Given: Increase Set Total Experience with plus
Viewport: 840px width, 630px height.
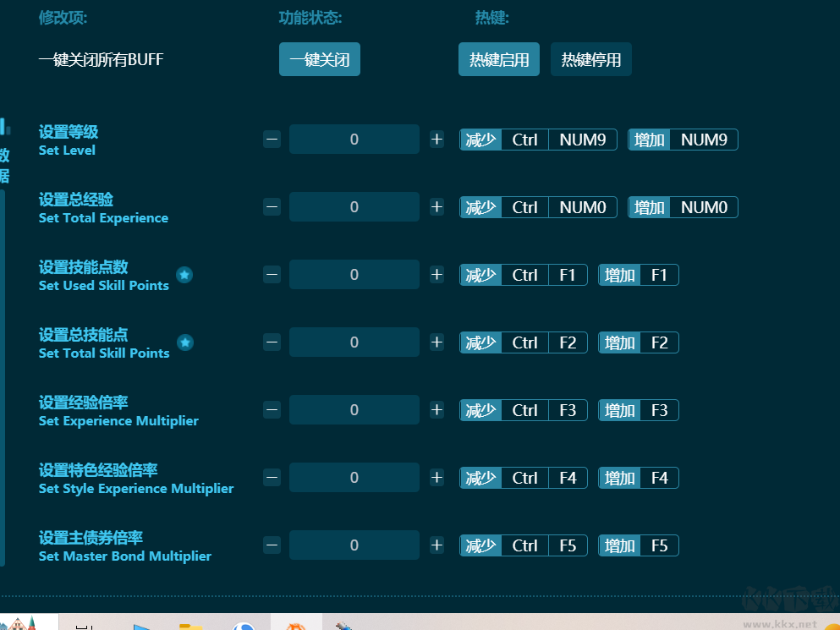Looking at the screenshot, I should [436, 207].
